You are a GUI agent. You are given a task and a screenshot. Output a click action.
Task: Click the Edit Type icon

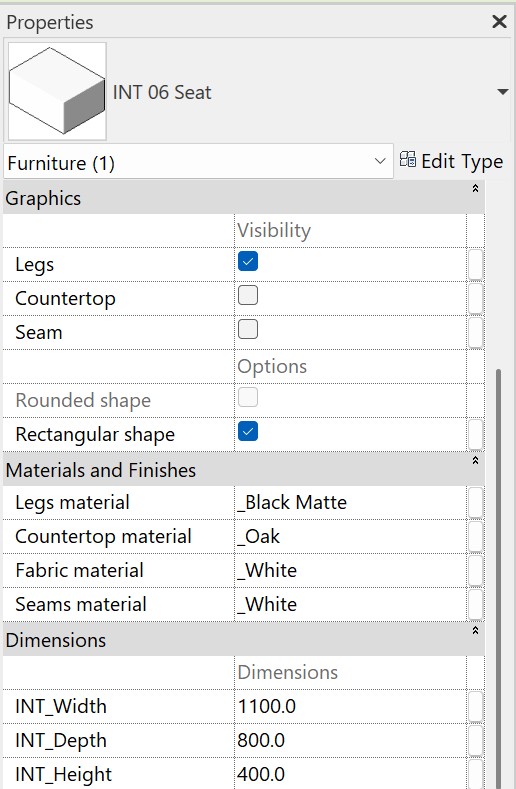tap(407, 160)
